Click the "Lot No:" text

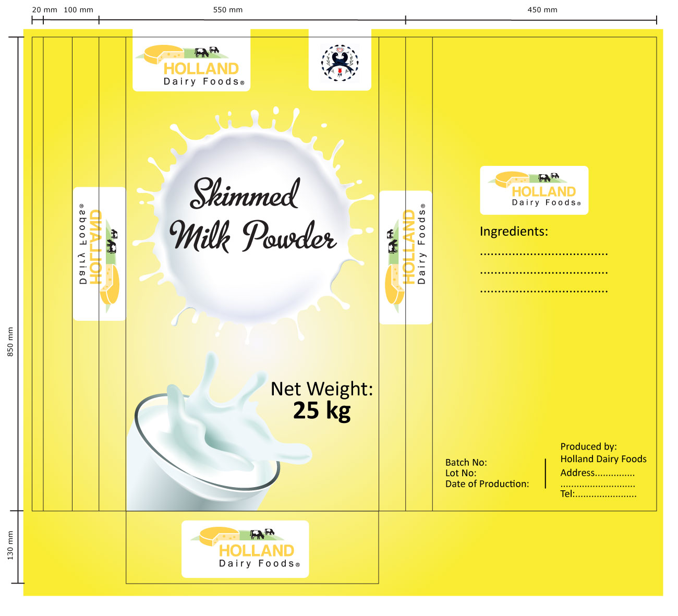click(461, 473)
